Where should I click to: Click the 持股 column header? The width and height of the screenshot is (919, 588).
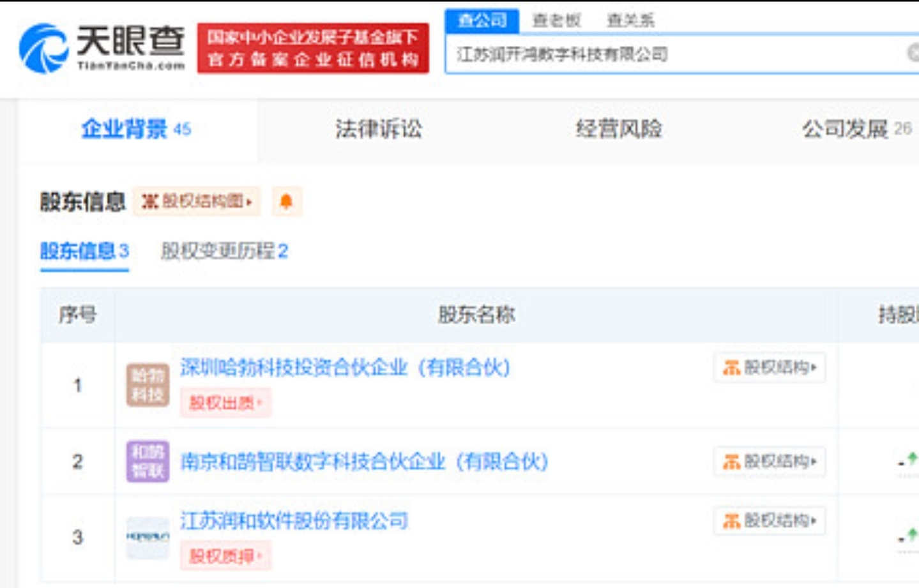(x=899, y=315)
